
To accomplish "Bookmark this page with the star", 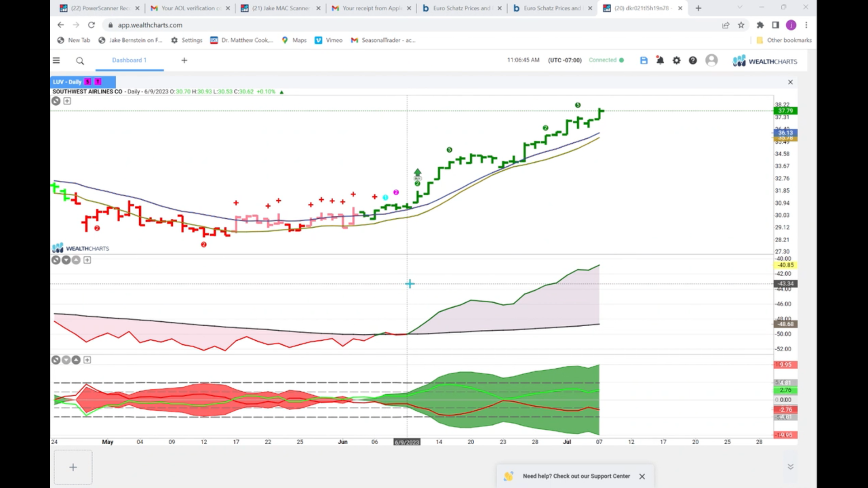I will (x=741, y=25).
